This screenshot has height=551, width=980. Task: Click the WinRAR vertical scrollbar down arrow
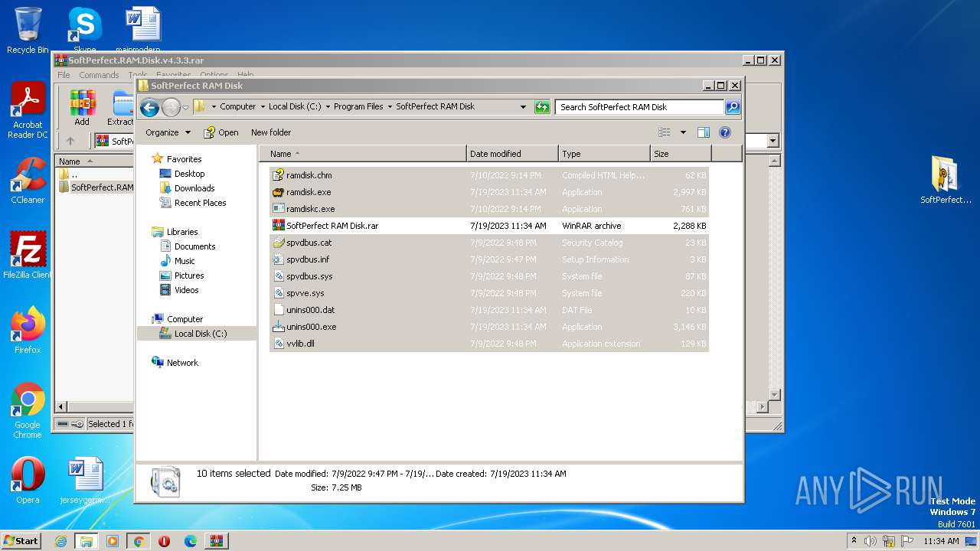coord(774,395)
